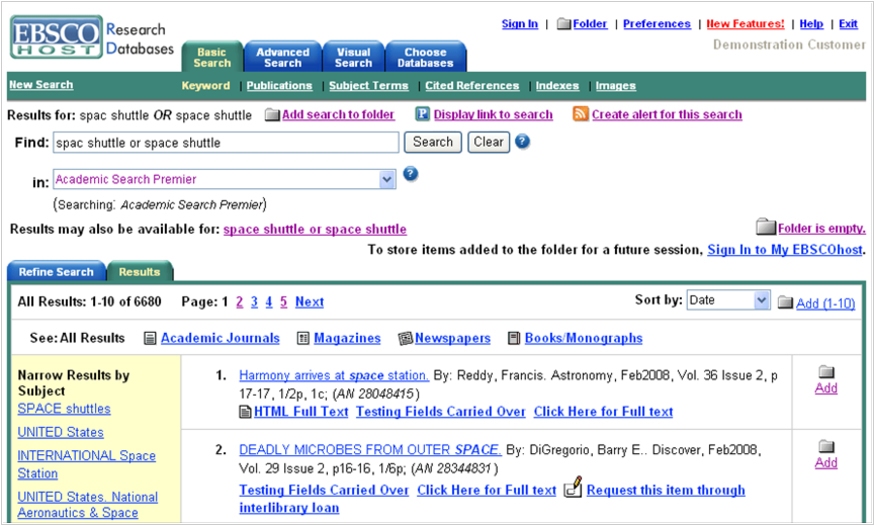Expand the Sort by Date dropdown
Screen dimensions: 874x525
coord(761,301)
